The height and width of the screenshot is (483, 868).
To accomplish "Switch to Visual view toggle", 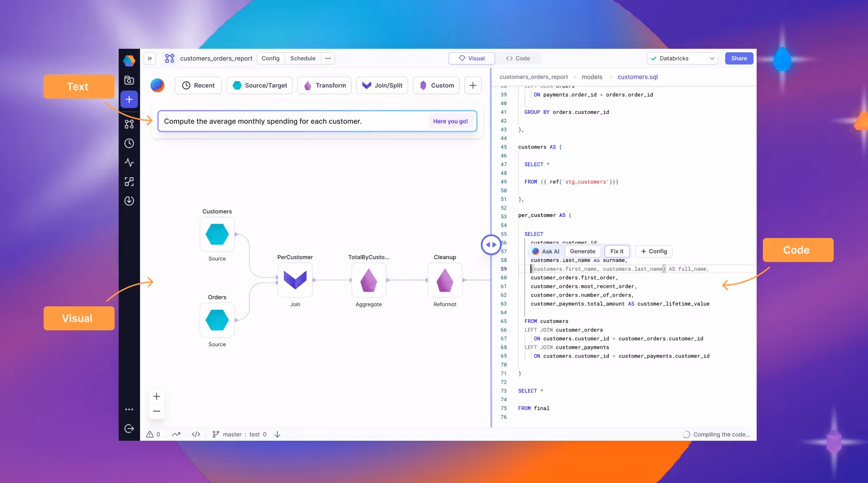I will (x=472, y=59).
